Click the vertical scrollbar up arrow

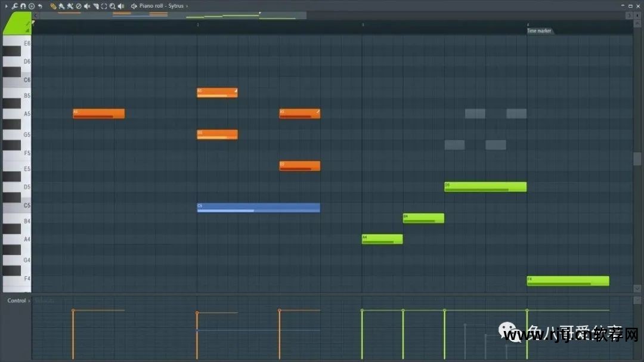pos(637,24)
